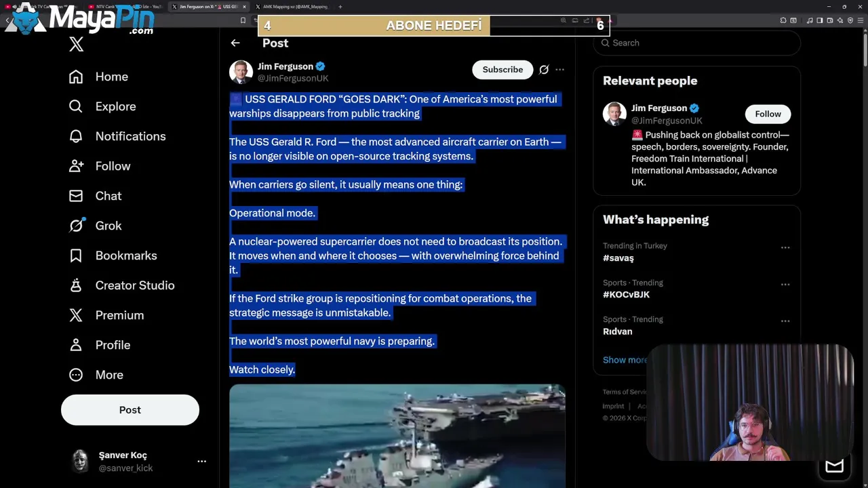Click @JimFergusonUK under Relevant people

[667, 121]
